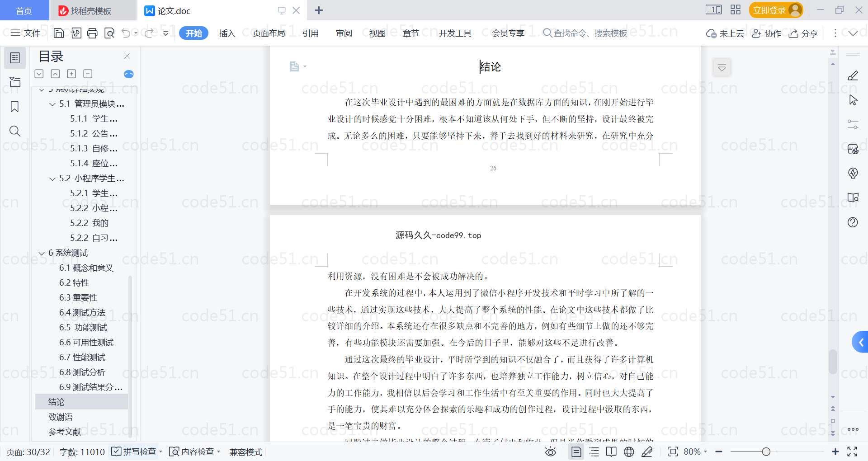This screenshot has height=461, width=868.
Task: Click the expand all headings icon
Action: [39, 74]
